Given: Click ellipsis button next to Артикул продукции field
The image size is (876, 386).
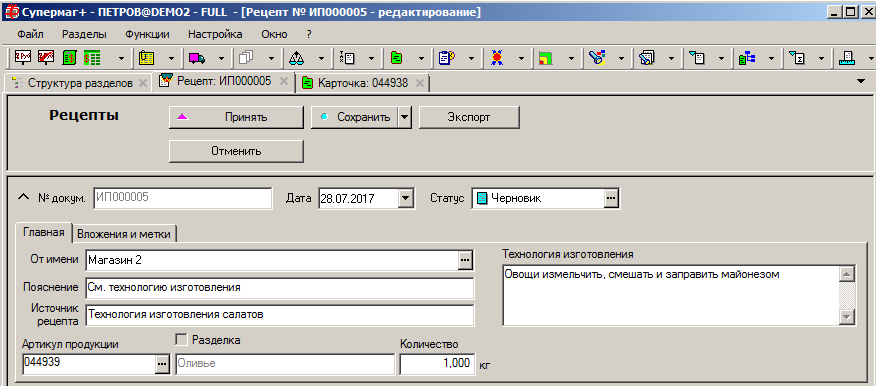Looking at the screenshot, I should point(162,364).
